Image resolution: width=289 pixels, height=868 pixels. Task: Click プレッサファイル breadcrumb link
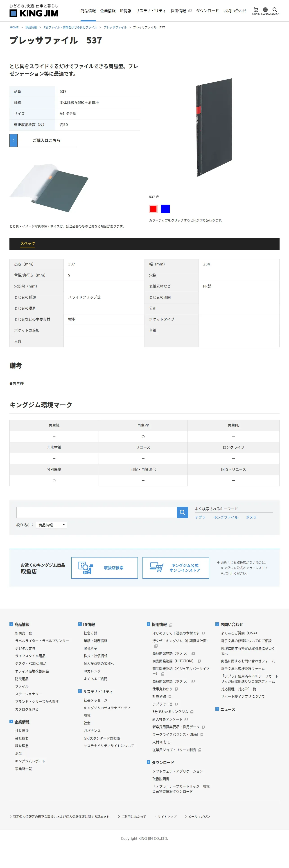115,27
